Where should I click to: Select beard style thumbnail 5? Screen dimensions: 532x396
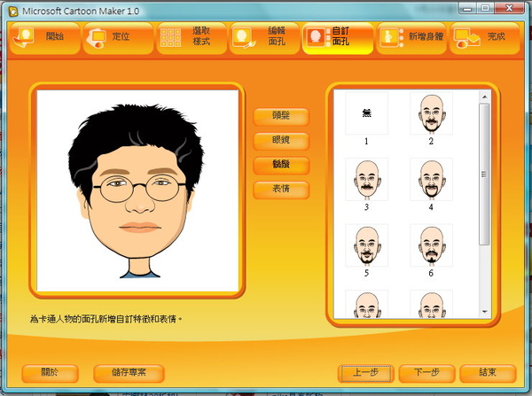(x=366, y=245)
